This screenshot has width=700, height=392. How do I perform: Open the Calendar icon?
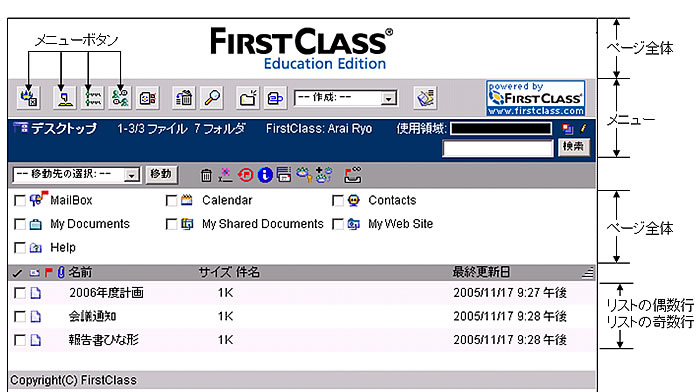tap(187, 200)
